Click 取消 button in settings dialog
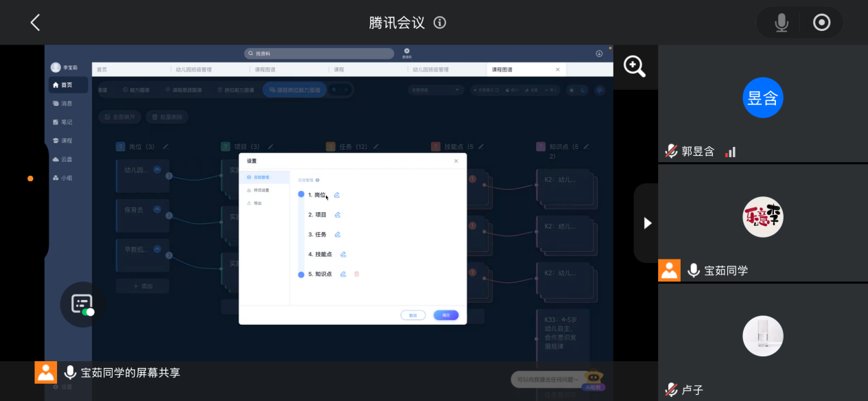Viewport: 868px width, 401px height. point(413,315)
